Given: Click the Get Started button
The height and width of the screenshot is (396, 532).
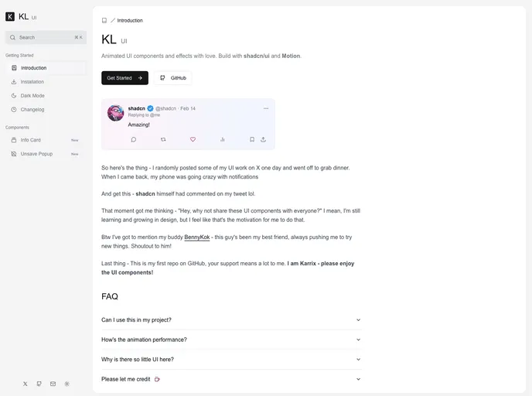Looking at the screenshot, I should pyautogui.click(x=124, y=78).
